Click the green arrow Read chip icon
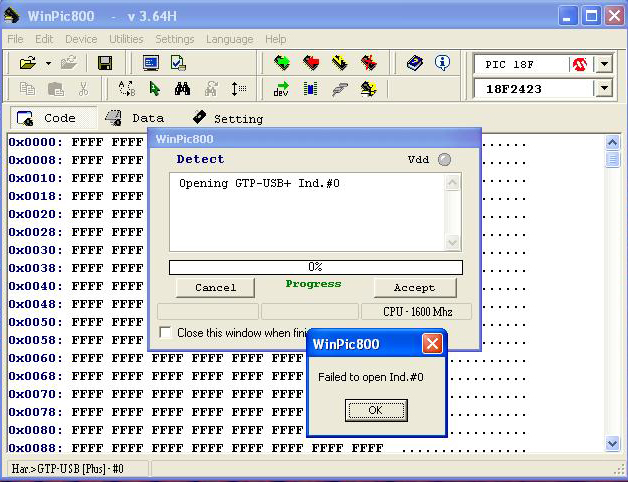Image resolution: width=628 pixels, height=482 pixels. pos(282,63)
